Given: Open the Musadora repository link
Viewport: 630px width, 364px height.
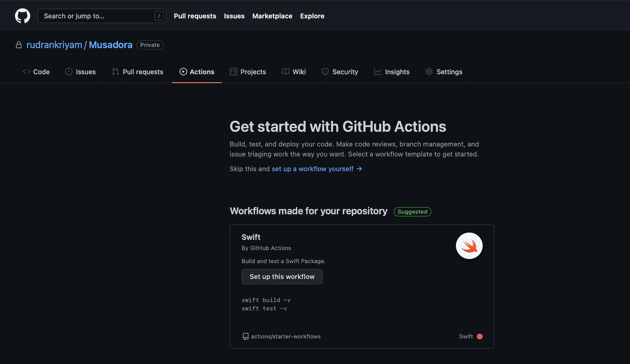Looking at the screenshot, I should 111,45.
